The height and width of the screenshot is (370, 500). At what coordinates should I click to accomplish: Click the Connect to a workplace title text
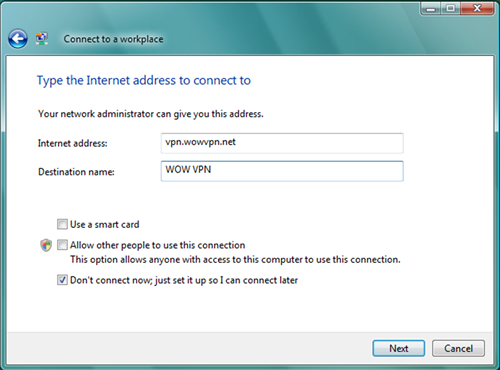(x=113, y=39)
